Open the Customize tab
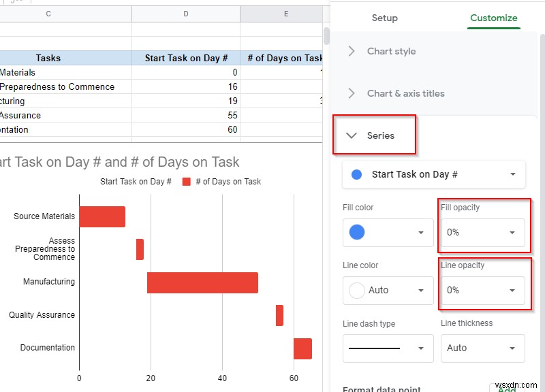 pyautogui.click(x=494, y=18)
